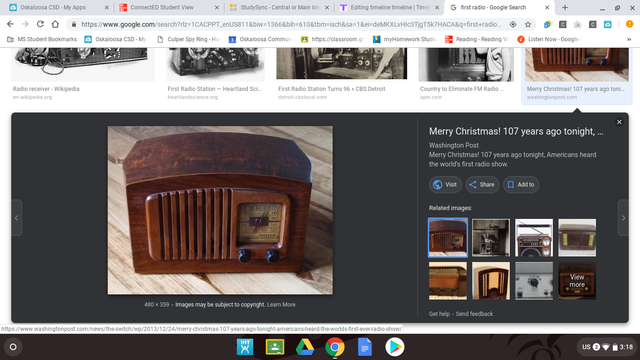Open a new browser tab
The width and height of the screenshot is (640, 360).
(x=565, y=7)
